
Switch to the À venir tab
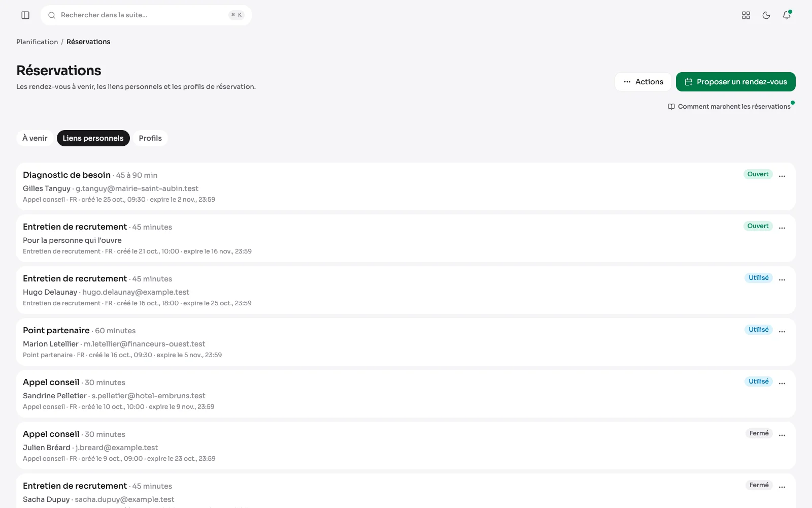(35, 138)
